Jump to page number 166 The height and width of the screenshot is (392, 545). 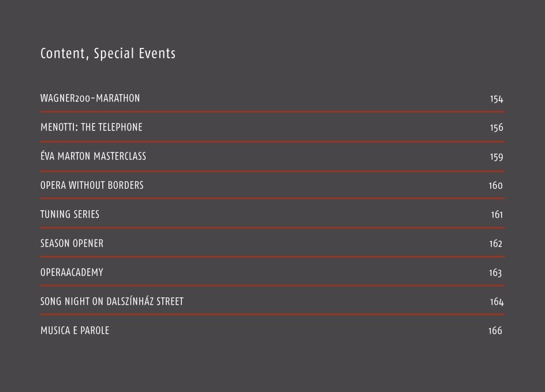495,330
